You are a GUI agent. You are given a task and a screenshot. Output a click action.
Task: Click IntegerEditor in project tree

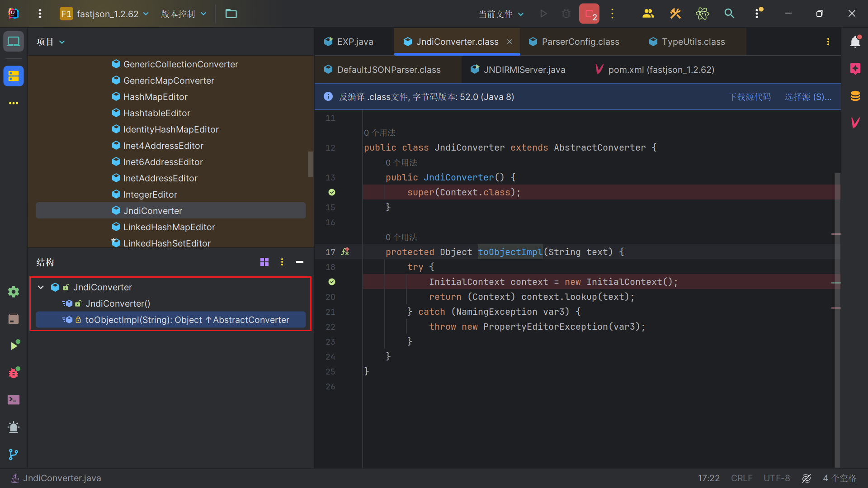[x=145, y=194]
